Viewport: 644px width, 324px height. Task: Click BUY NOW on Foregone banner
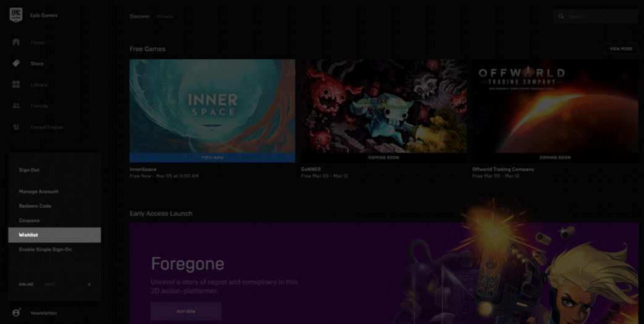point(186,311)
